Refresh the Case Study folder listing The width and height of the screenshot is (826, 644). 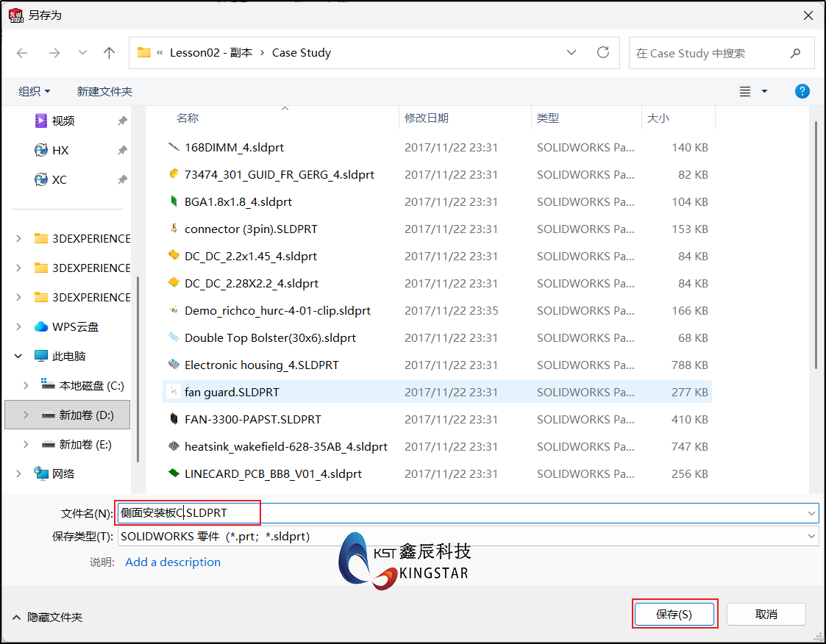coord(603,52)
